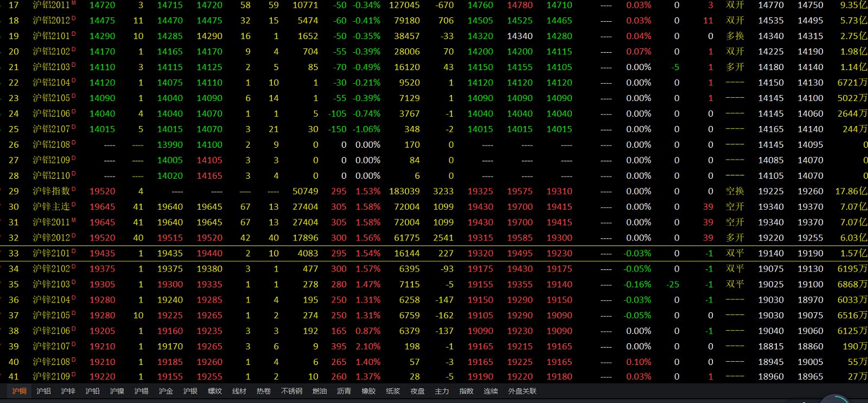Select the 沪锌 tab
Screen dimensions: 868x403
68,391
